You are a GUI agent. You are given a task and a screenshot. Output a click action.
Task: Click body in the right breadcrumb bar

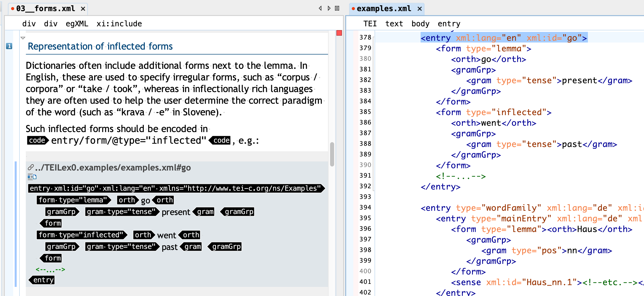click(420, 24)
